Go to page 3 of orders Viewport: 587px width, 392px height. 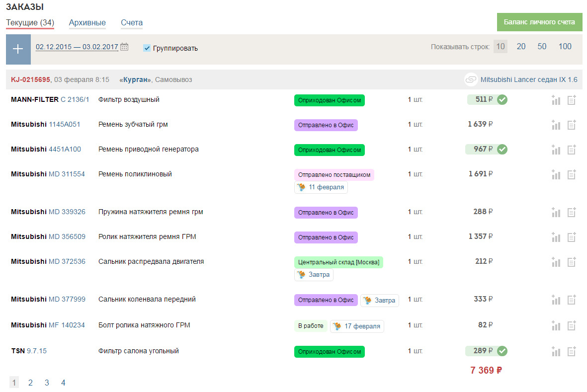47,383
